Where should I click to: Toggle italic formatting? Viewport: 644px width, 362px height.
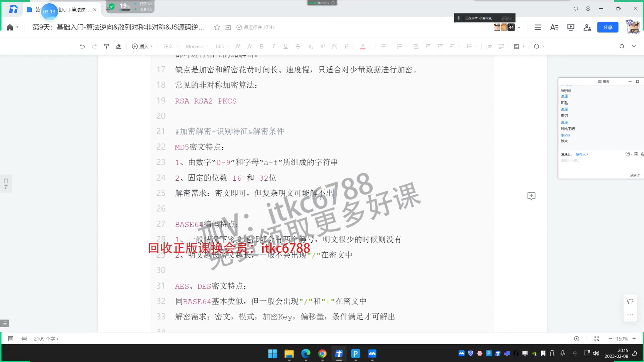pyautogui.click(x=274, y=46)
